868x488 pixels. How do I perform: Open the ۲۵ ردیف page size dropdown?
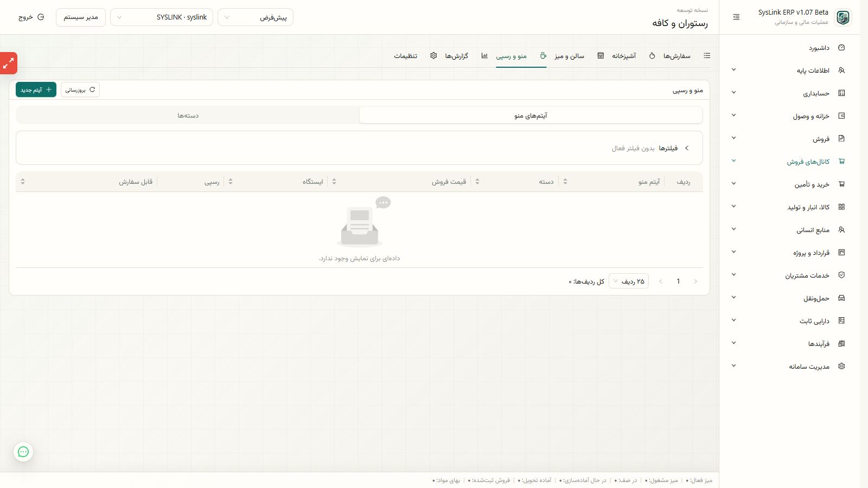(629, 281)
